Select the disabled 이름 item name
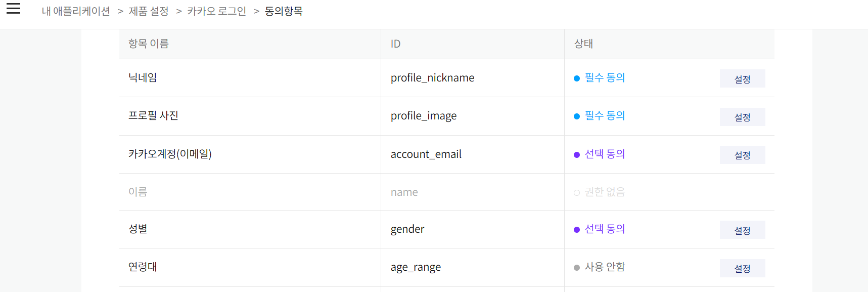This screenshot has width=868, height=292. click(138, 192)
